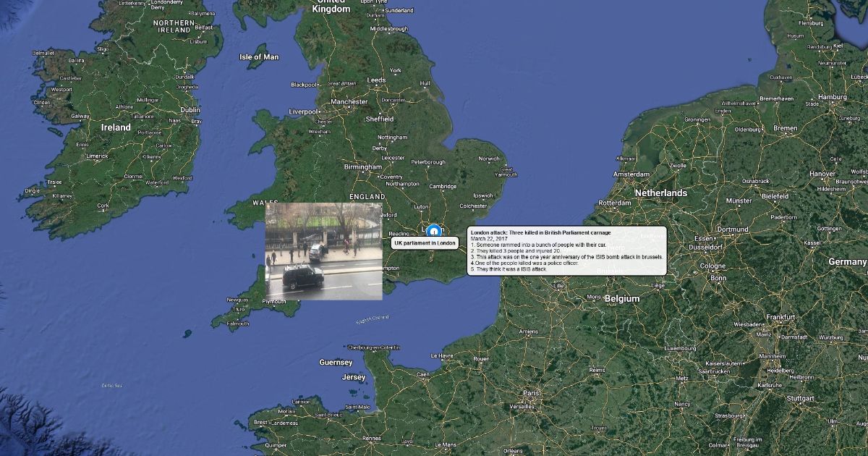
Task: Click the 'Hanover' city label
Action: [x=822, y=174]
